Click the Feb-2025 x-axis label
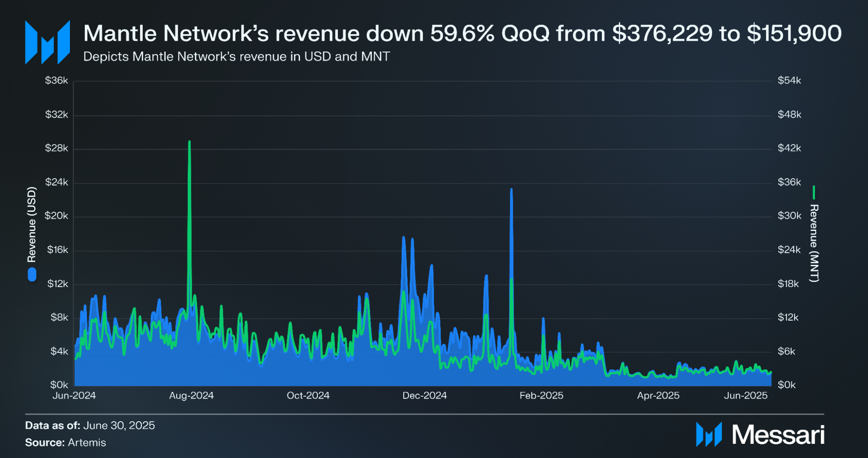868x458 pixels. 541,396
